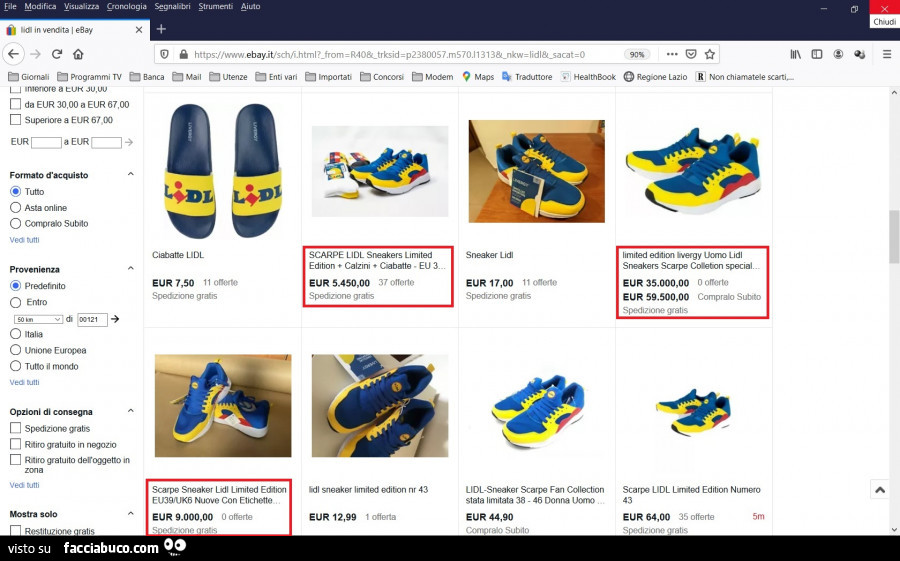Open the Programmi TV bookmarks folder

(x=90, y=76)
